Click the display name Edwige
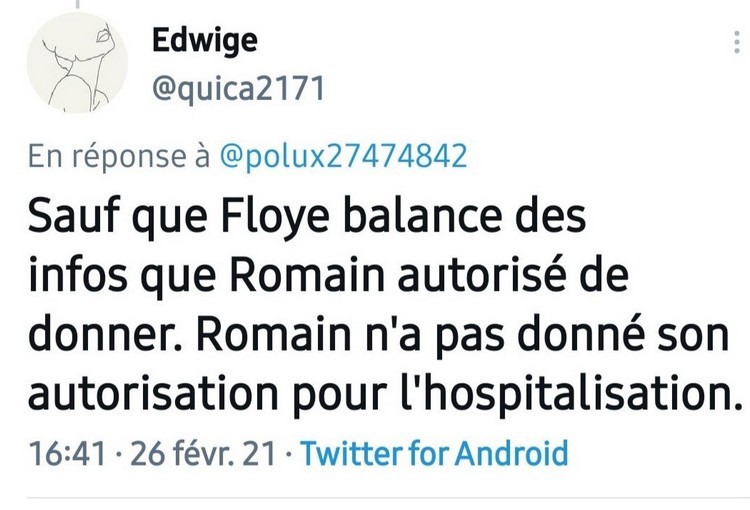 (x=204, y=40)
